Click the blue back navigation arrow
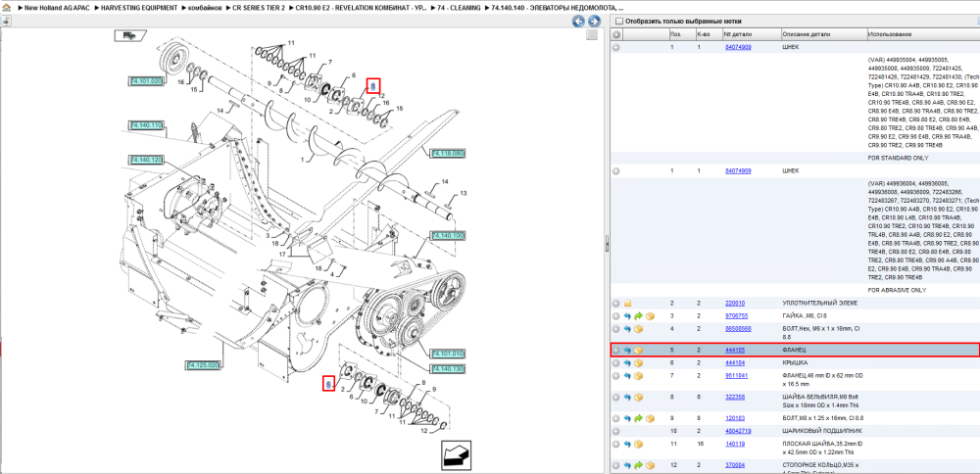Screen dimensions: 980x474 pos(578,22)
